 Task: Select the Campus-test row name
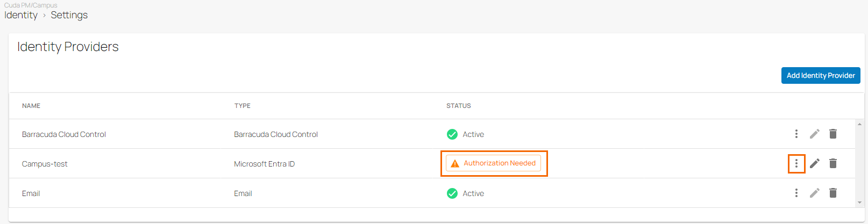45,164
